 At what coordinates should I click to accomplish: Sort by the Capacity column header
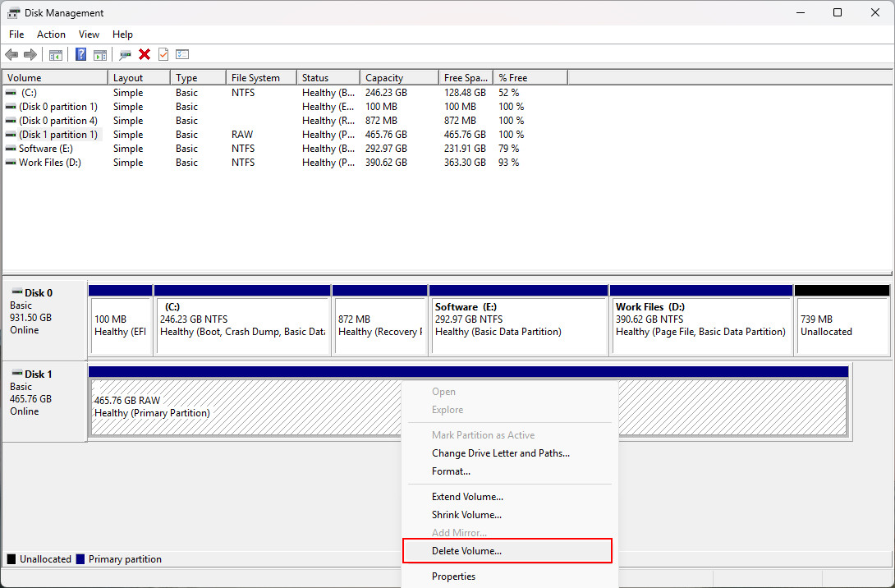(x=399, y=78)
